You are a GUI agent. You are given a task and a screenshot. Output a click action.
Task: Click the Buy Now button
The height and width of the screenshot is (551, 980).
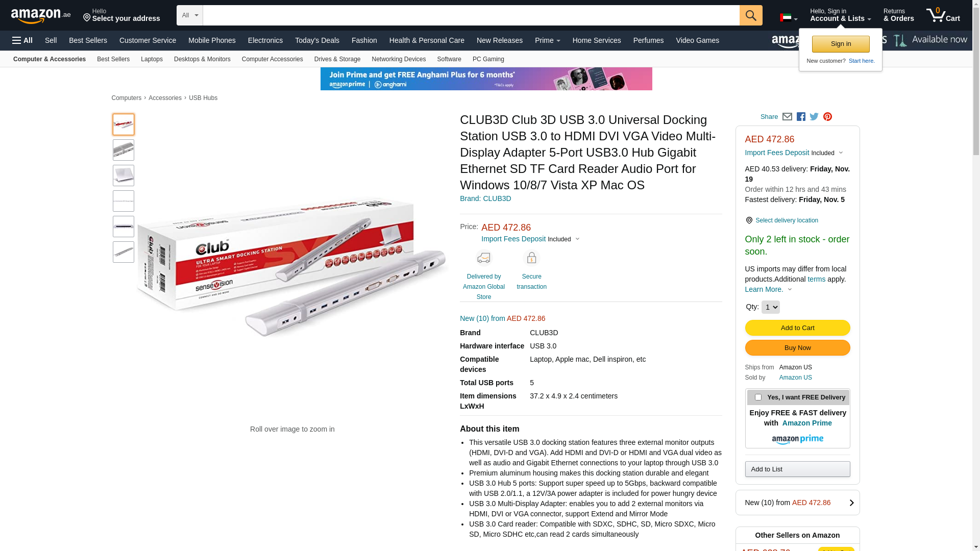[x=797, y=348]
